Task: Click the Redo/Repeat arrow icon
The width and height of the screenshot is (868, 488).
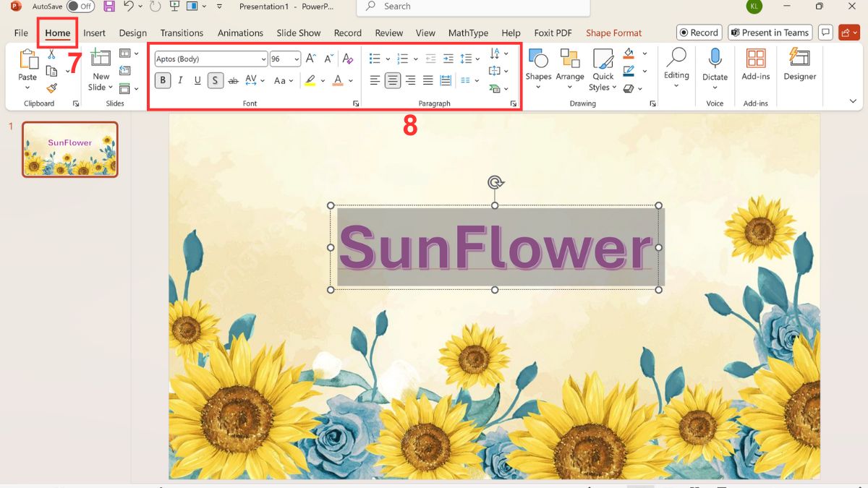Action: [155, 7]
